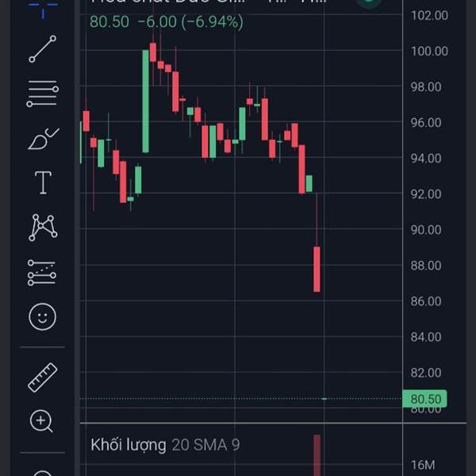Open the XABCD pattern tools

43,228
